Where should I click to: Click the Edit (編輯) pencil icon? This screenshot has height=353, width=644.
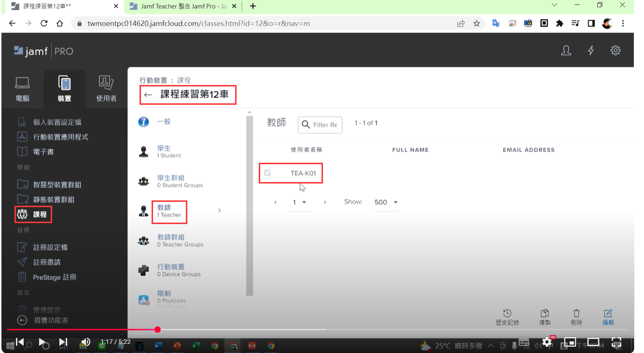(x=608, y=313)
